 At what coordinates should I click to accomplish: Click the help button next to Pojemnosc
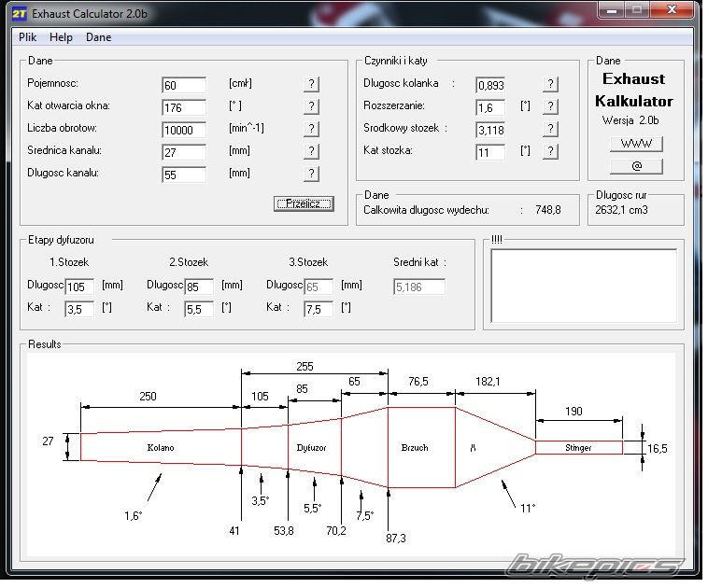pos(311,84)
